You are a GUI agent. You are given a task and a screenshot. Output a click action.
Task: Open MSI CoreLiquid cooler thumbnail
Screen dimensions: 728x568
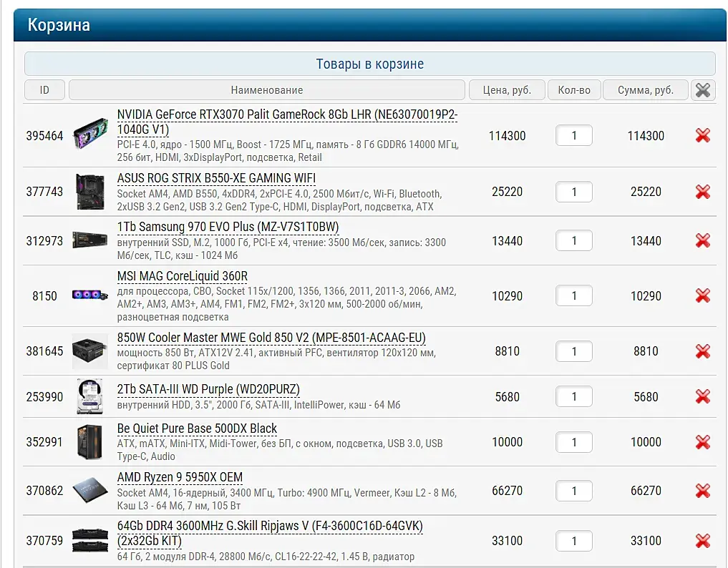coord(90,295)
